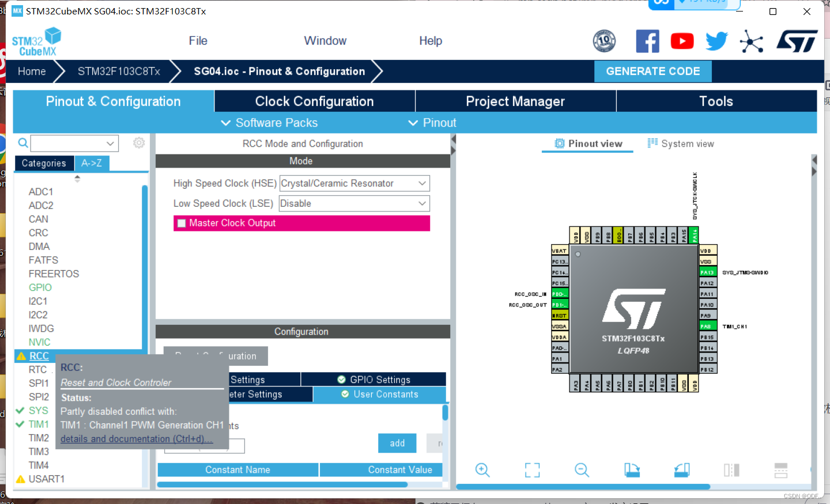Open the Tools tab

tap(716, 101)
